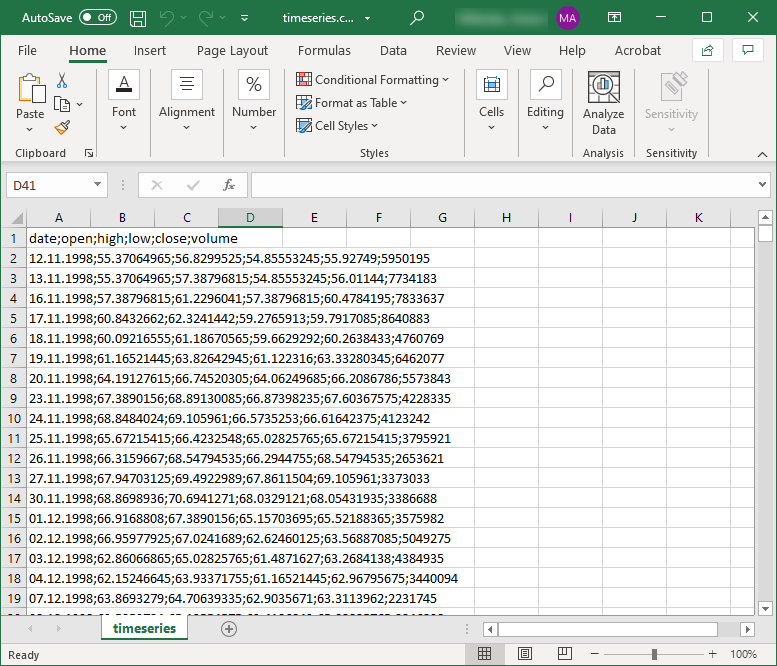The height and width of the screenshot is (666, 777).
Task: Click the Save icon in title bar
Action: 138,18
